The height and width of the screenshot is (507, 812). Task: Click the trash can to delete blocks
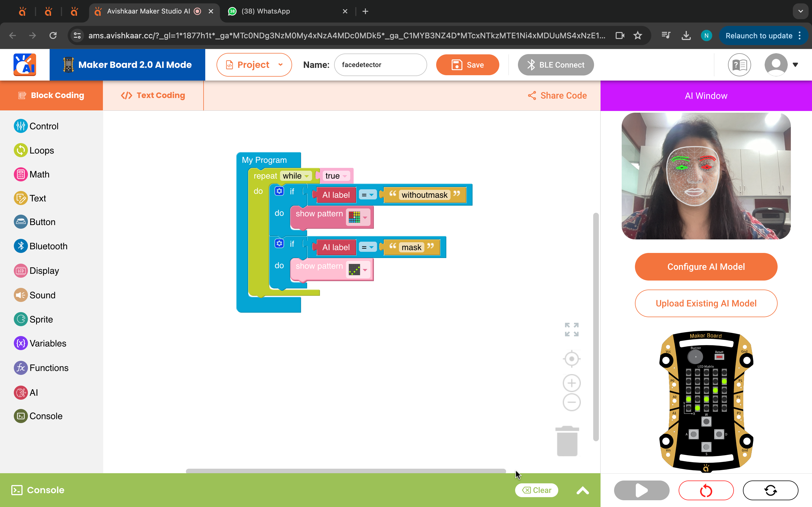click(x=567, y=441)
